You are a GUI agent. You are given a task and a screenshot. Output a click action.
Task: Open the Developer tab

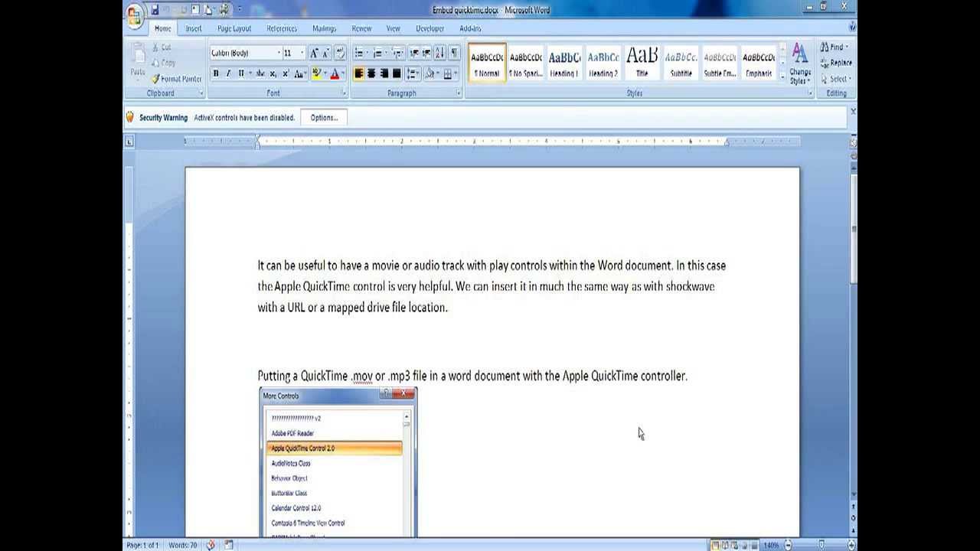coord(430,28)
